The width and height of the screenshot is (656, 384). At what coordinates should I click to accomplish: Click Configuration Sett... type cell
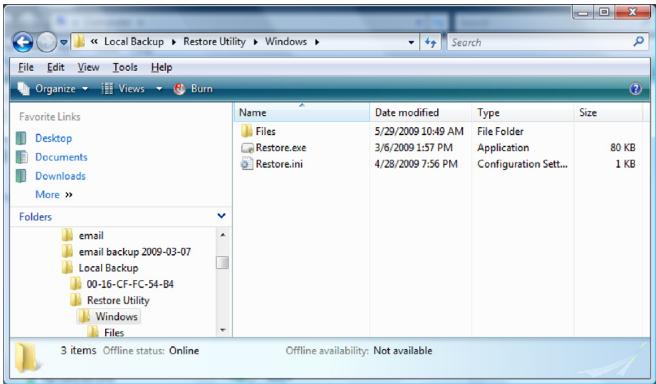[x=522, y=164]
